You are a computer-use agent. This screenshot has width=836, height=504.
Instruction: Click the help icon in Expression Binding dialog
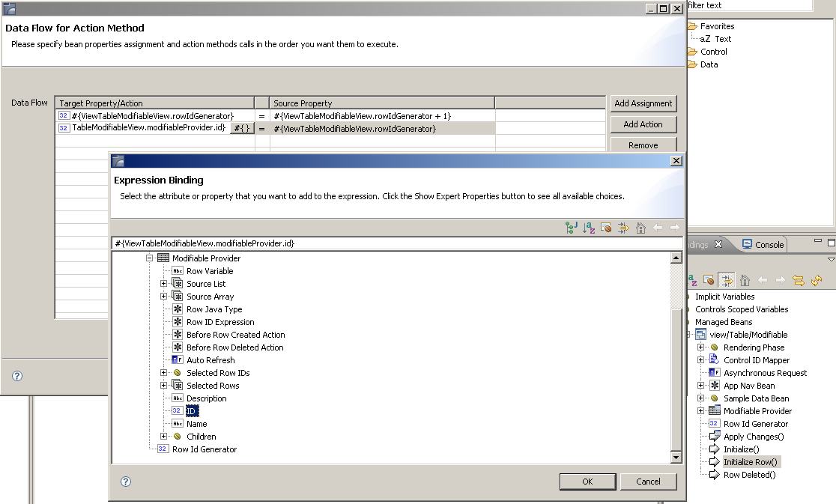pyautogui.click(x=125, y=482)
